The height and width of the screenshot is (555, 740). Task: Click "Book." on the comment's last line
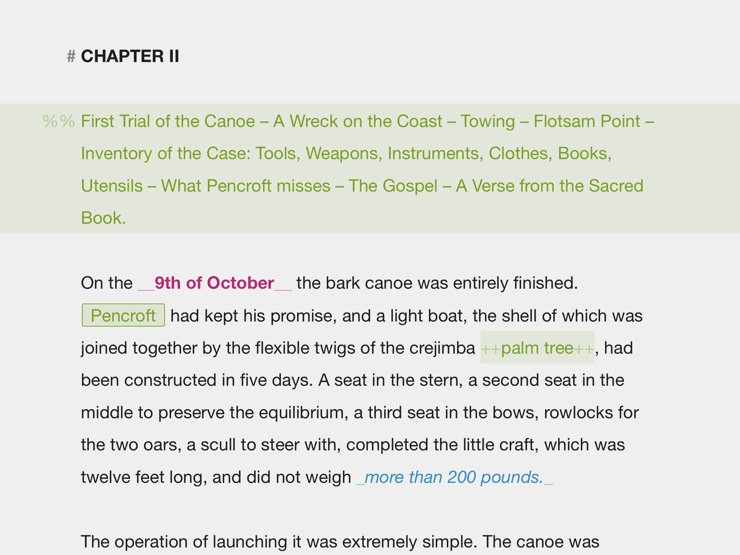(x=103, y=218)
